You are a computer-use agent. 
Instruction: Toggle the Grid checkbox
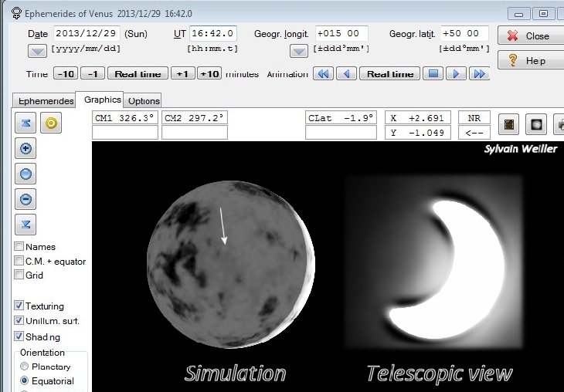coord(19,275)
